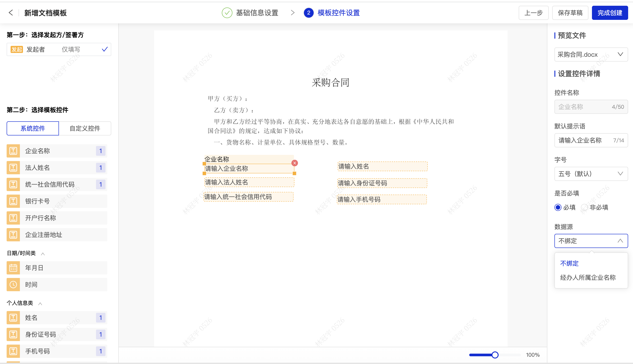Go to the 基础信息设置 step
The width and height of the screenshot is (633, 364).
(x=257, y=13)
